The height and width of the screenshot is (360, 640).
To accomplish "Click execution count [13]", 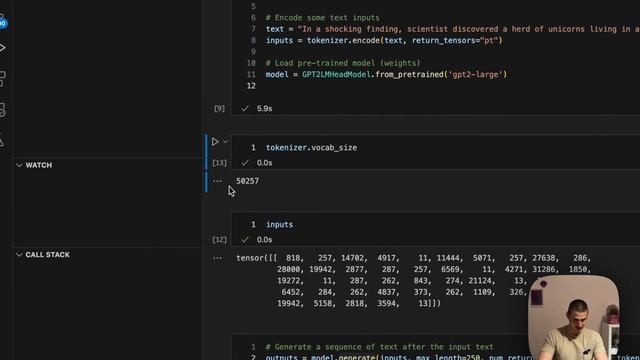I will point(219,163).
